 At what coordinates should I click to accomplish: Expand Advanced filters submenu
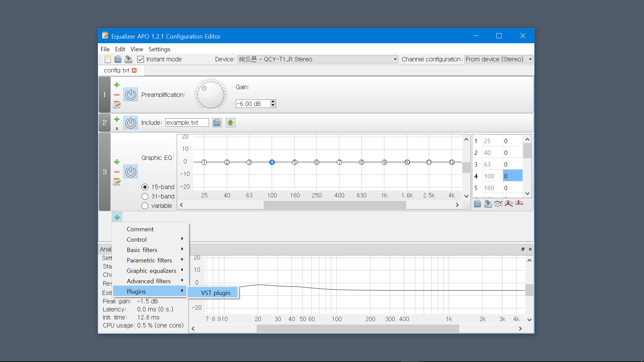pyautogui.click(x=151, y=281)
